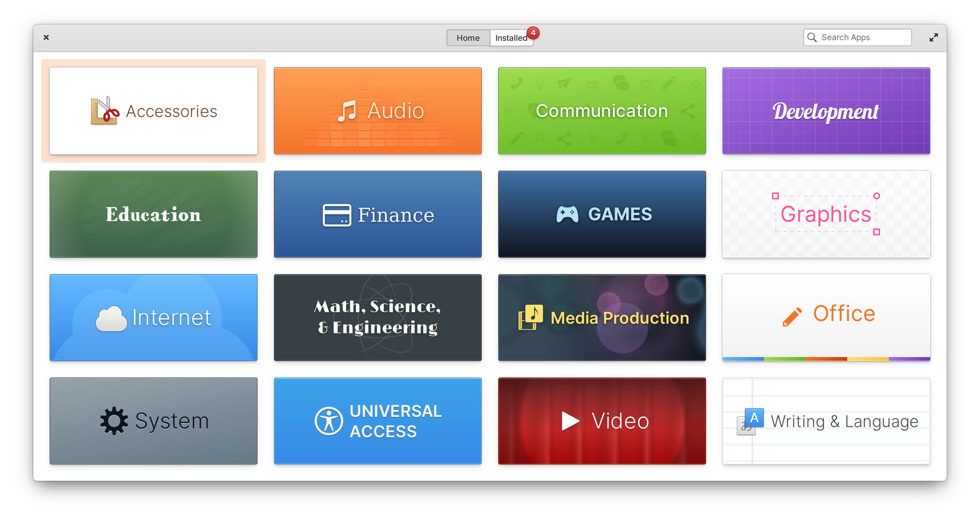Open the Education chalkboard tile
980x523 pixels.
pos(153,214)
